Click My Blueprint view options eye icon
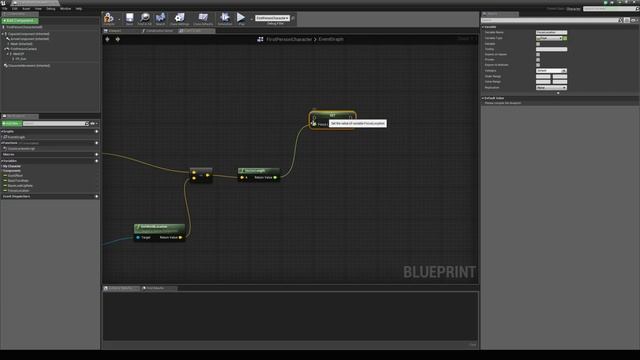Screen dimensions: 640x360 coord(93,123)
